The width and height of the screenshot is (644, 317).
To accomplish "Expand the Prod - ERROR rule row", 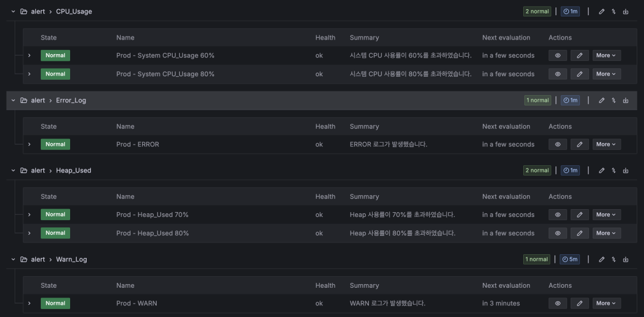I will click(x=29, y=144).
